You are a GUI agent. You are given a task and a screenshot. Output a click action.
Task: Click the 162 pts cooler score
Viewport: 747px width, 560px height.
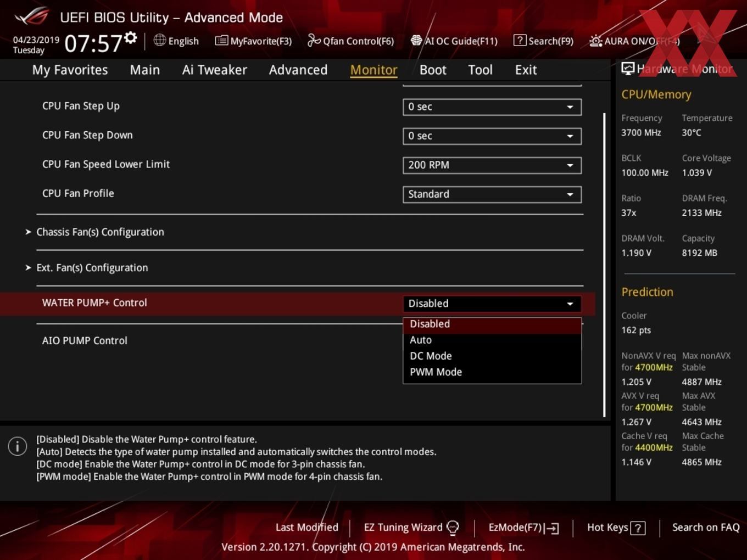pos(636,330)
